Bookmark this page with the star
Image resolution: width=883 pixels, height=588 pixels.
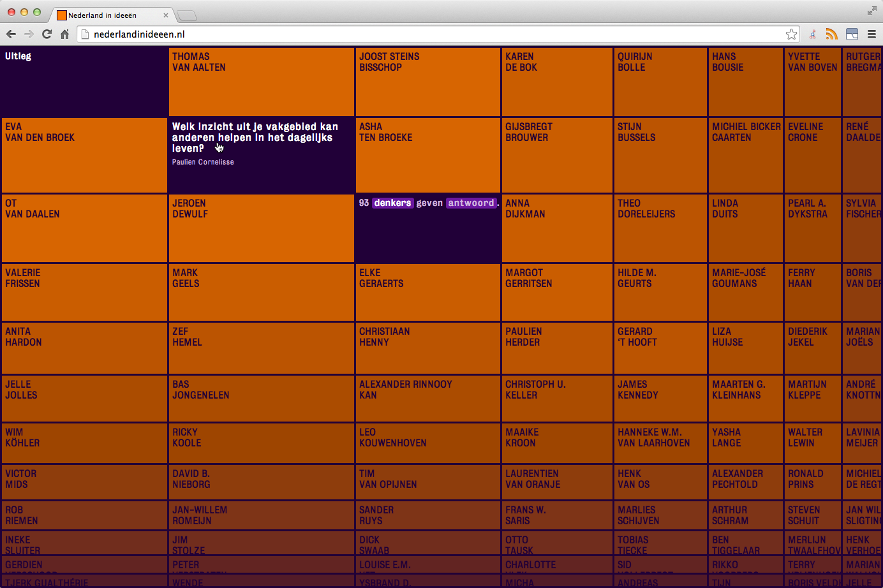tap(791, 34)
